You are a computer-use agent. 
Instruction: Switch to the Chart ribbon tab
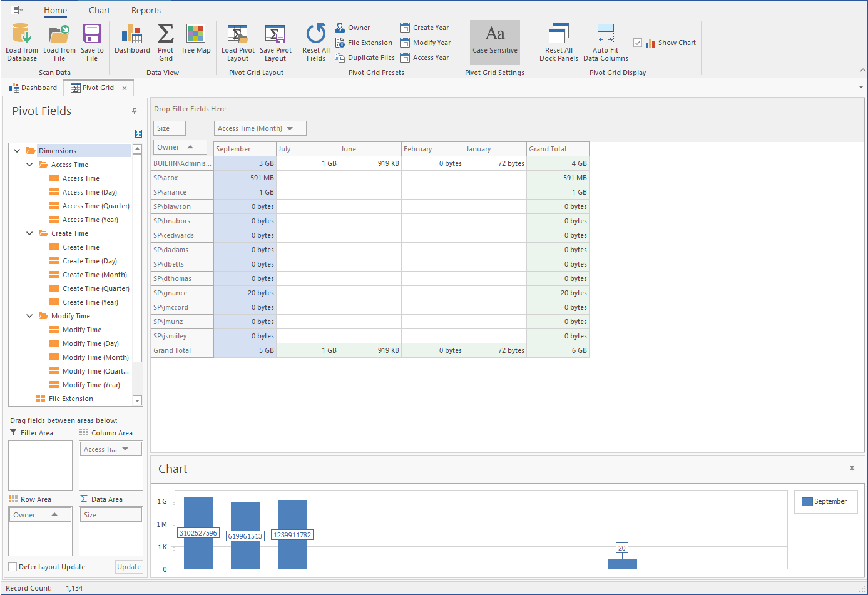click(99, 10)
